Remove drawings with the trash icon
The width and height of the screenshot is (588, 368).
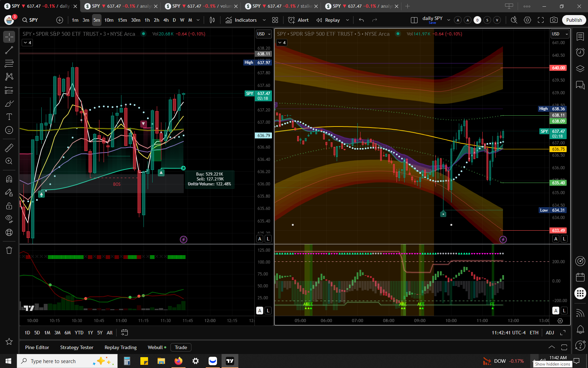[9, 250]
